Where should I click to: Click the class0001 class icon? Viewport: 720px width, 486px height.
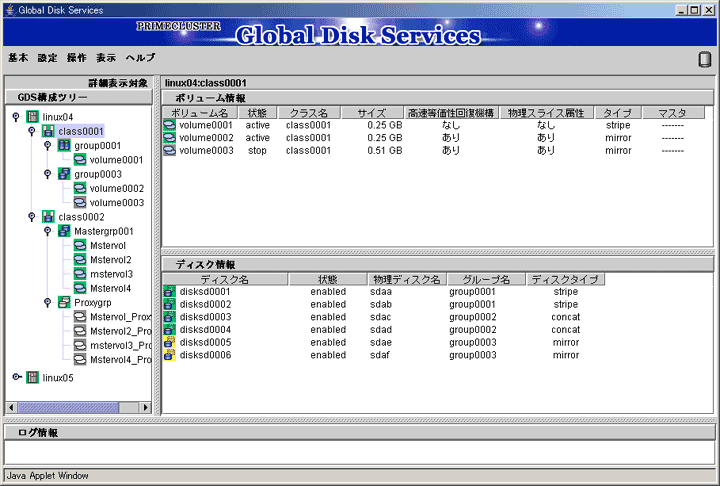[48, 131]
